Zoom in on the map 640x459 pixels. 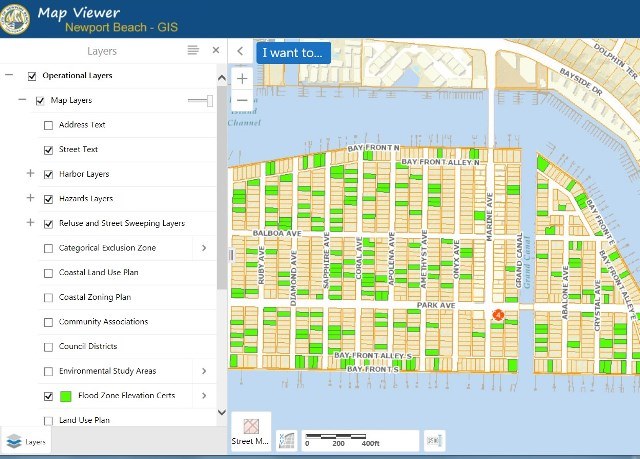coord(242,78)
